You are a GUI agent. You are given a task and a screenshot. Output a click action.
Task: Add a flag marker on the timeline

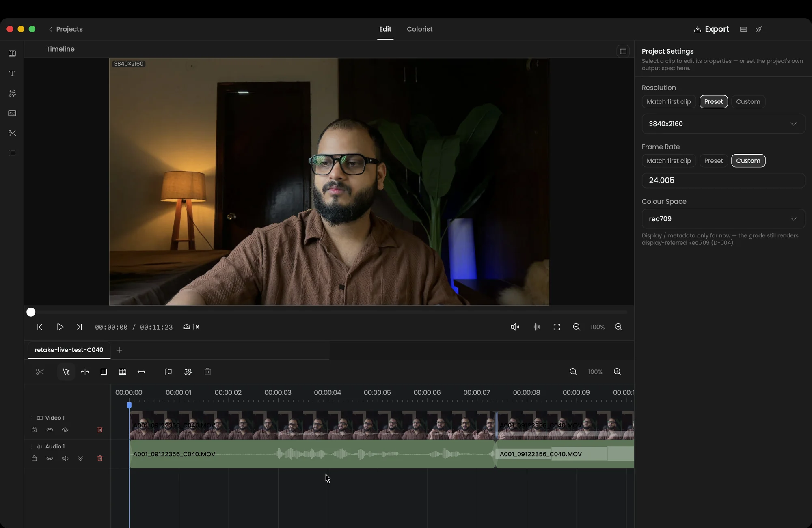168,372
